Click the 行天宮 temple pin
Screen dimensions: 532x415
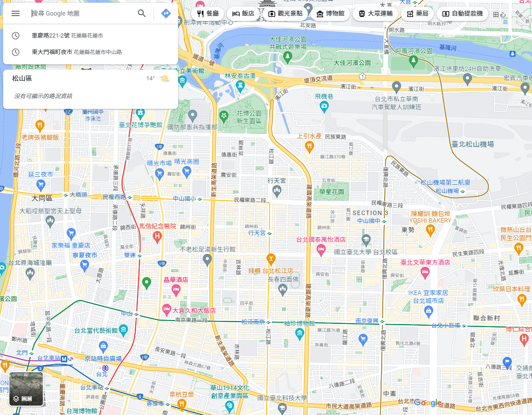click(x=277, y=191)
